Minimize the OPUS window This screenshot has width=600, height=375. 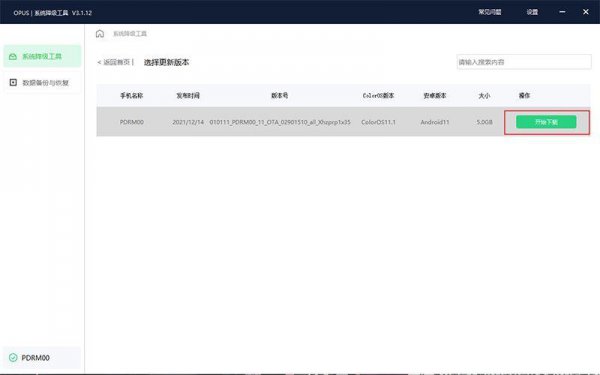[562, 12]
